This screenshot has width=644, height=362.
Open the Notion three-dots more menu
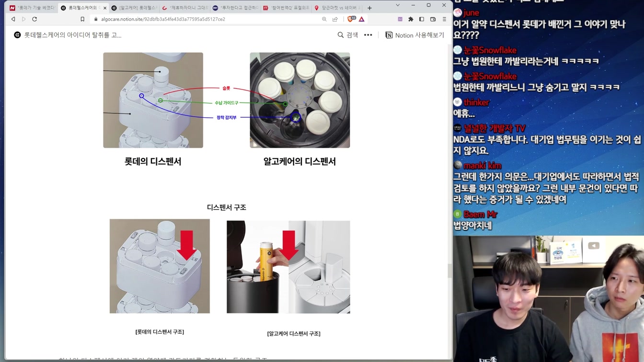368,35
